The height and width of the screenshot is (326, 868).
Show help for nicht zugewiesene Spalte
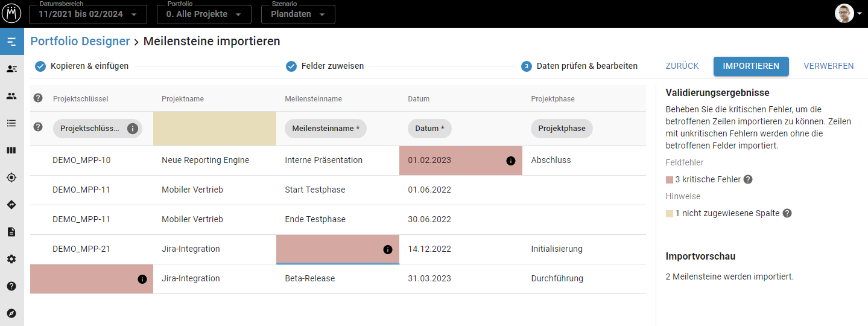(787, 213)
